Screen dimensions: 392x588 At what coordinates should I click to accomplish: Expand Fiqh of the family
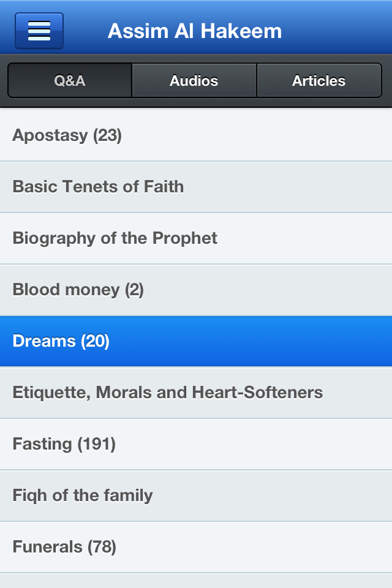click(196, 496)
